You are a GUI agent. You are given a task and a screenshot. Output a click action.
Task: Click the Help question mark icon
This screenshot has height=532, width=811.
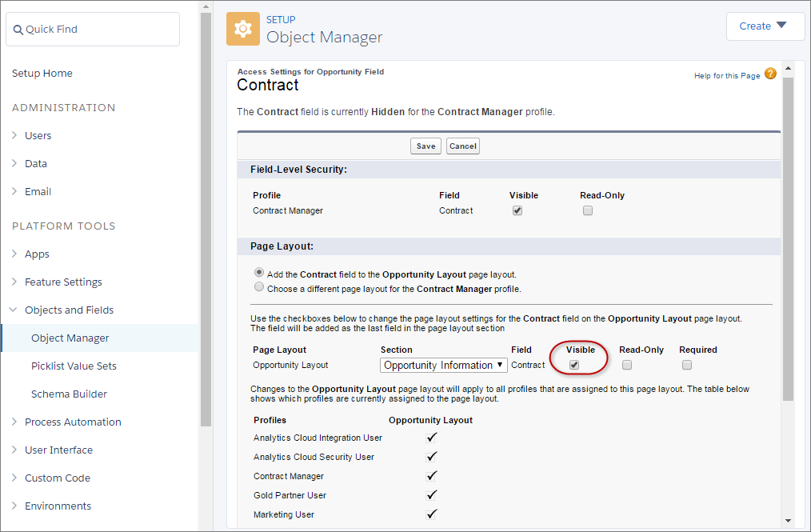(770, 74)
